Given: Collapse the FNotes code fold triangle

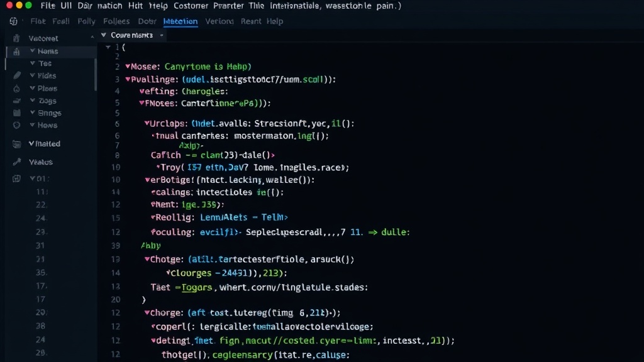Looking at the screenshot, I should 142,103.
